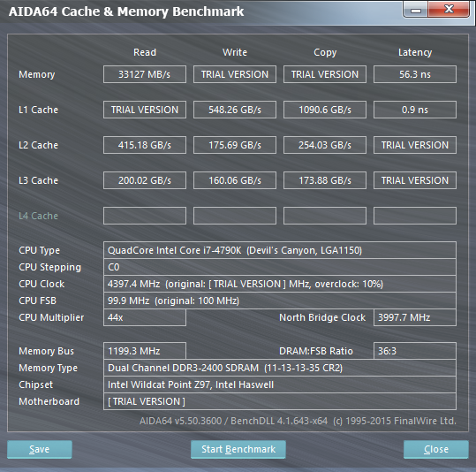Select Motherboard [ TRIAL VERSION ] value
476x472 pixels.
(x=280, y=401)
